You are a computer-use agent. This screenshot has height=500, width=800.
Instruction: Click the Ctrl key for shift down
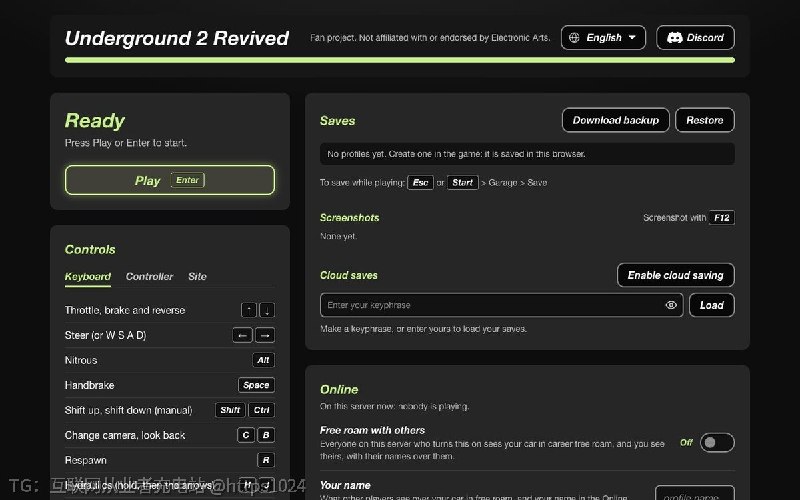(262, 410)
